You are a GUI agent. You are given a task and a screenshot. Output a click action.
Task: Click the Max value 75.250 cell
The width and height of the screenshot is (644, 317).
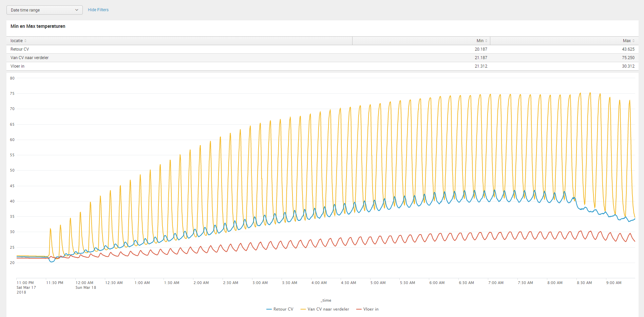(628, 58)
